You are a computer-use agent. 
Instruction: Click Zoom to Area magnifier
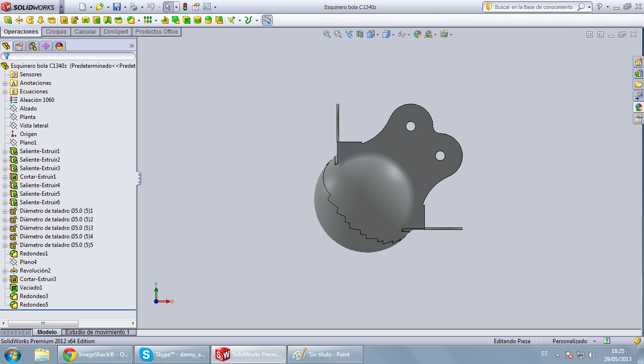click(338, 34)
